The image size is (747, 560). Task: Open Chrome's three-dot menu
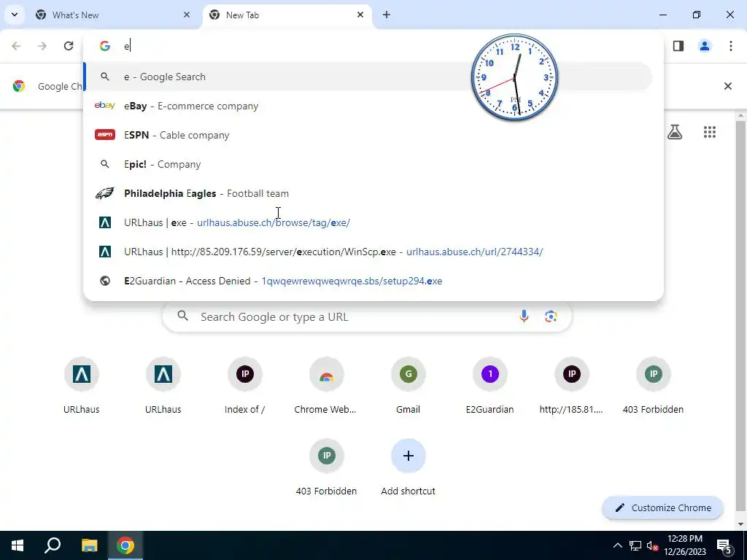click(x=731, y=46)
